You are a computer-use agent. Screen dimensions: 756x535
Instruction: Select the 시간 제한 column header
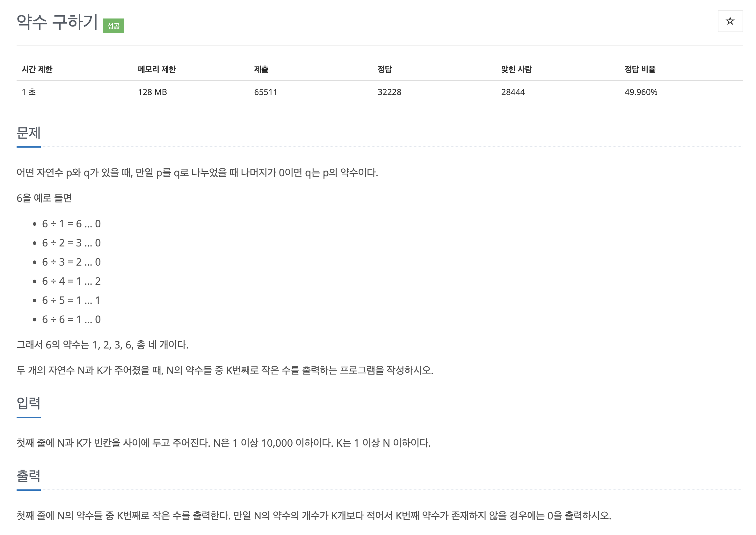pos(37,69)
